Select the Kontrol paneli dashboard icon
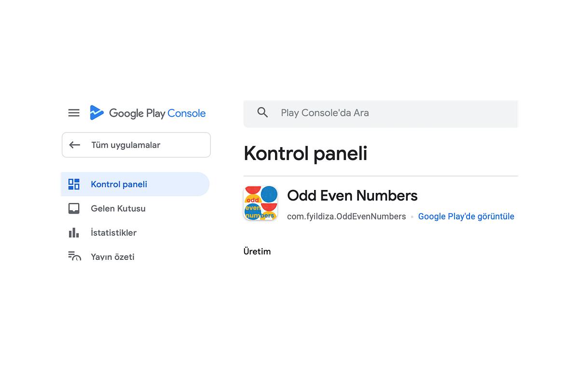Viewport: 579px width, 392px height. coord(74,184)
